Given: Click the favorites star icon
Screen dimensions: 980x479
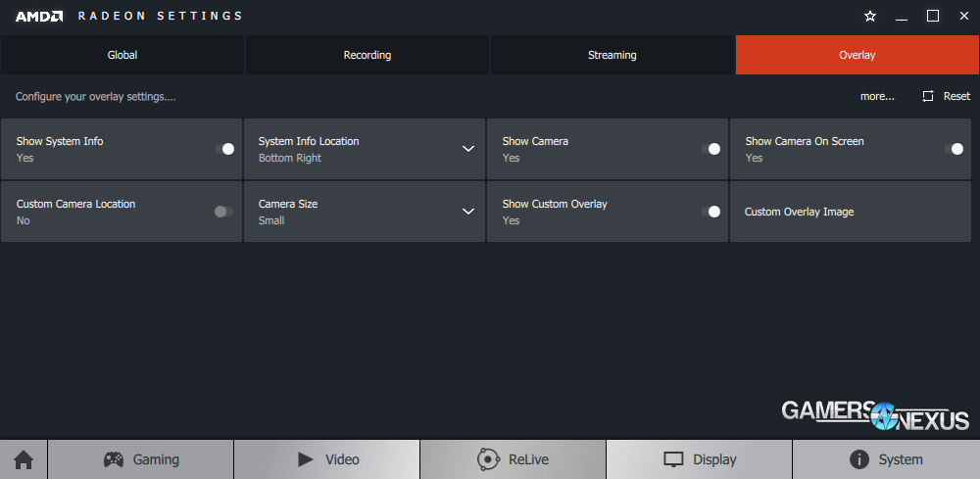Looking at the screenshot, I should tap(870, 17).
